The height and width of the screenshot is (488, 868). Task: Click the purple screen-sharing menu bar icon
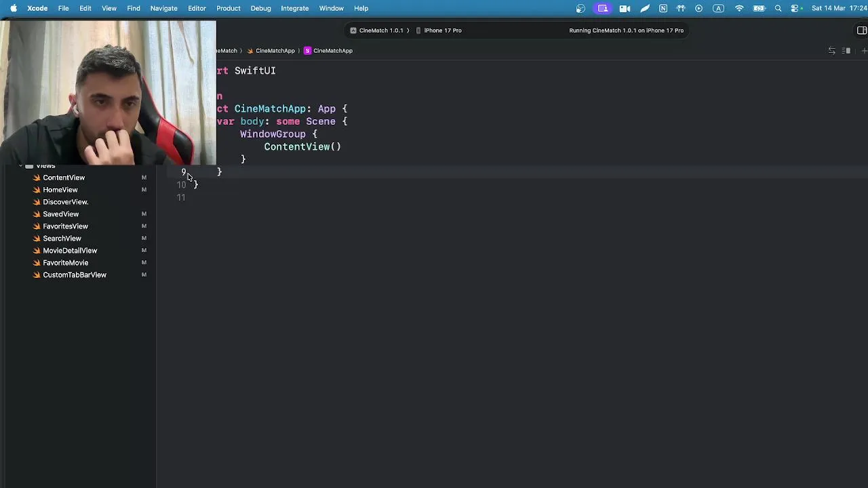(x=603, y=8)
